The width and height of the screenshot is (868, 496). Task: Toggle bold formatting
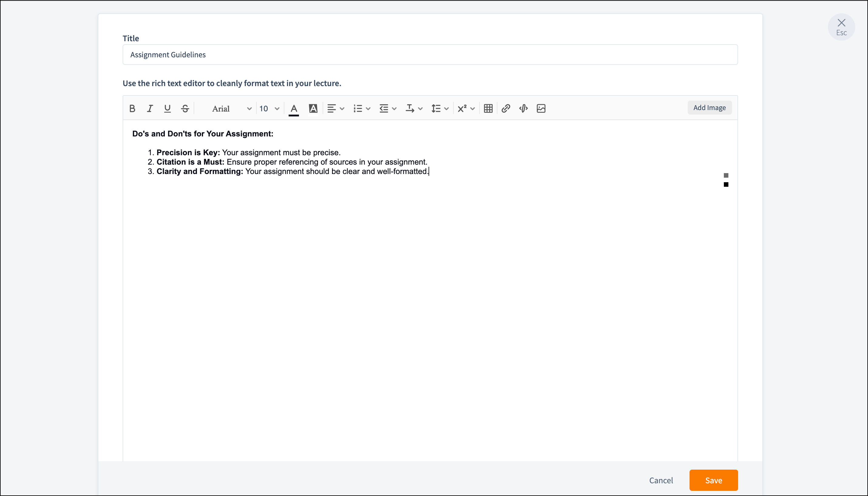132,108
